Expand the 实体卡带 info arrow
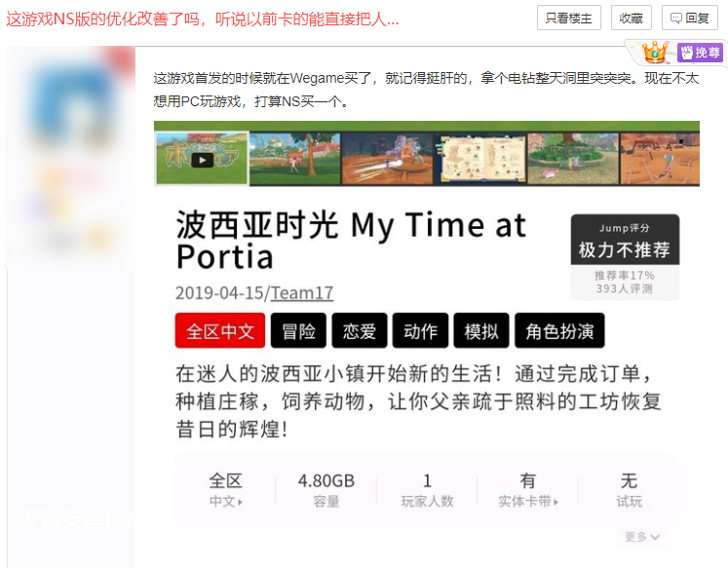The width and height of the screenshot is (728, 568). 528,502
